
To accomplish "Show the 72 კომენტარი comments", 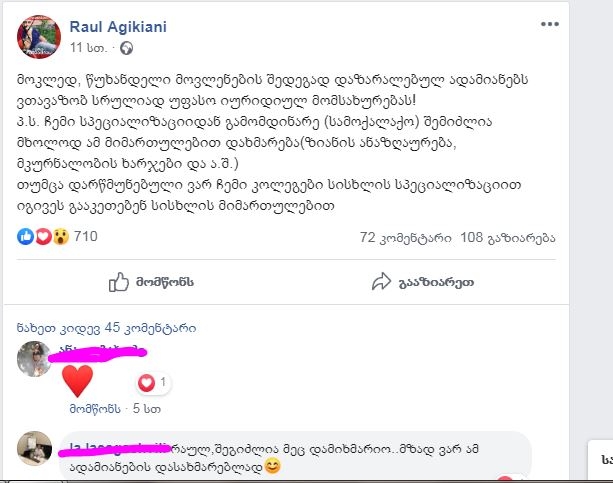I will pyautogui.click(x=405, y=238).
